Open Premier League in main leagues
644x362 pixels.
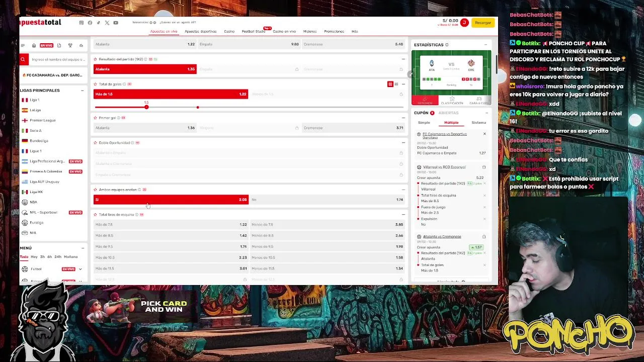[x=42, y=120]
